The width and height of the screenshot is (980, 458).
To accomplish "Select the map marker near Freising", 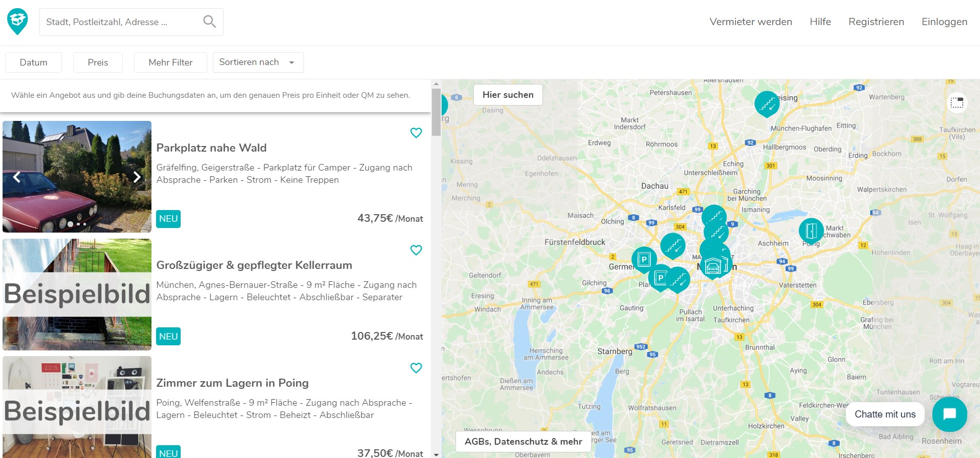I will tap(767, 103).
